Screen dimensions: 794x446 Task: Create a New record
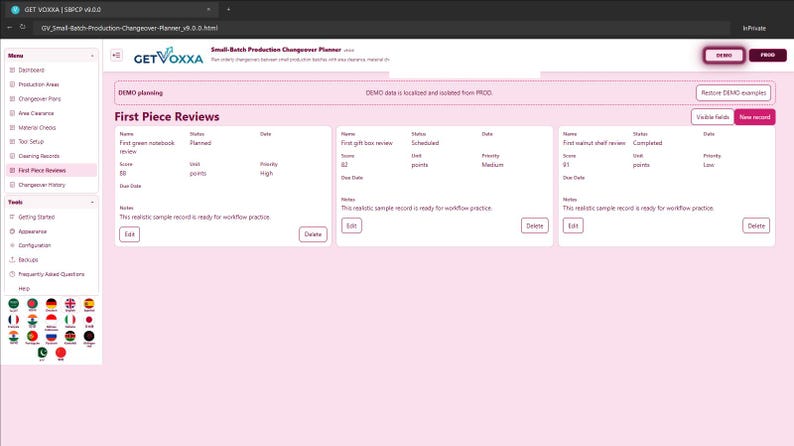click(755, 117)
